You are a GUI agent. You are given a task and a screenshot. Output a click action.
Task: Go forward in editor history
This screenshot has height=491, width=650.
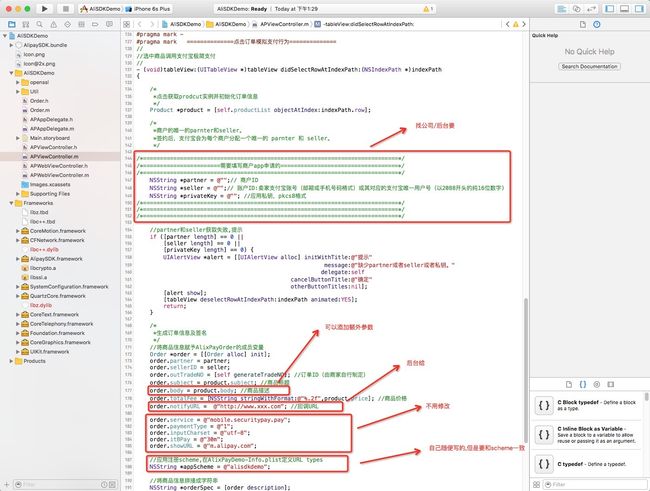[x=152, y=24]
